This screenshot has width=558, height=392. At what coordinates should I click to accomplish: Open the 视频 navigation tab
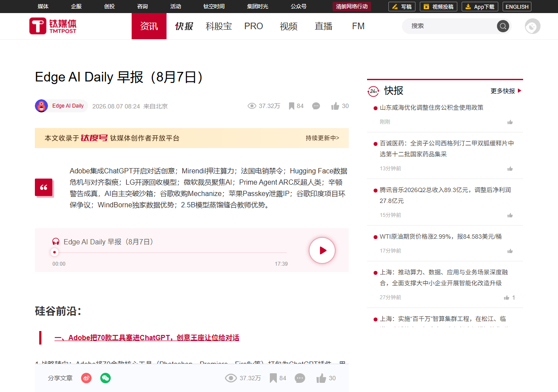289,26
